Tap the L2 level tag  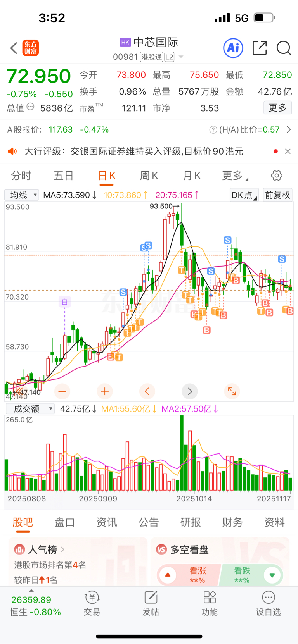[x=169, y=57]
